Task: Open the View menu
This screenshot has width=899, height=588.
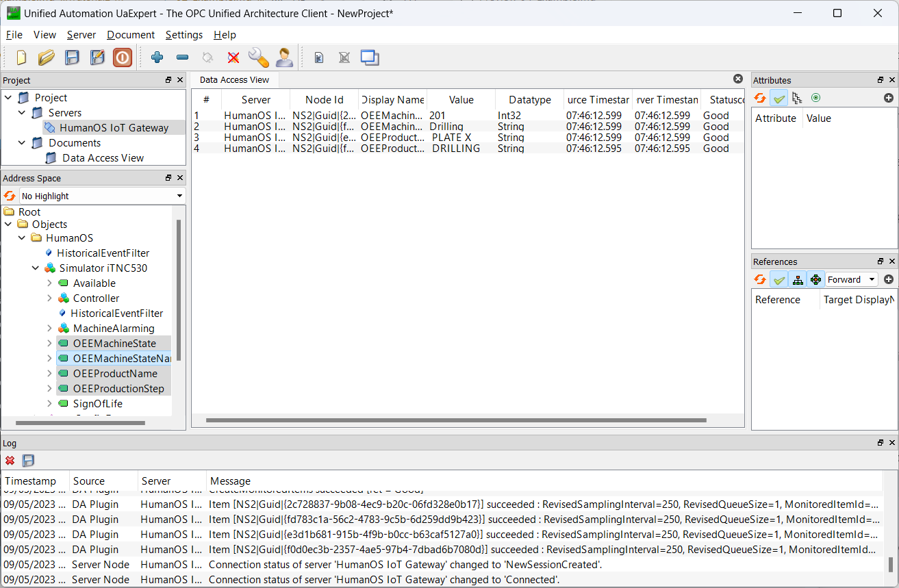Action: pos(45,35)
